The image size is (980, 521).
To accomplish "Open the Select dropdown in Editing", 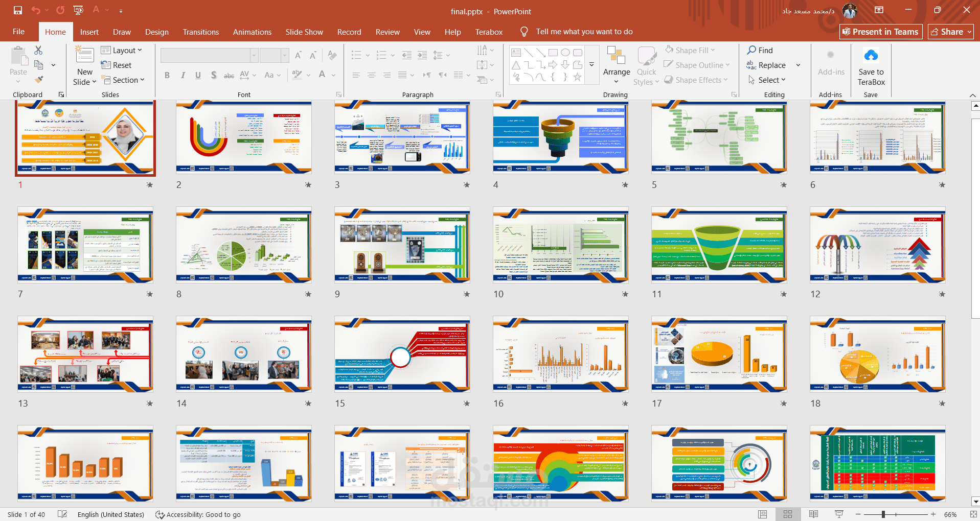I will pyautogui.click(x=767, y=80).
